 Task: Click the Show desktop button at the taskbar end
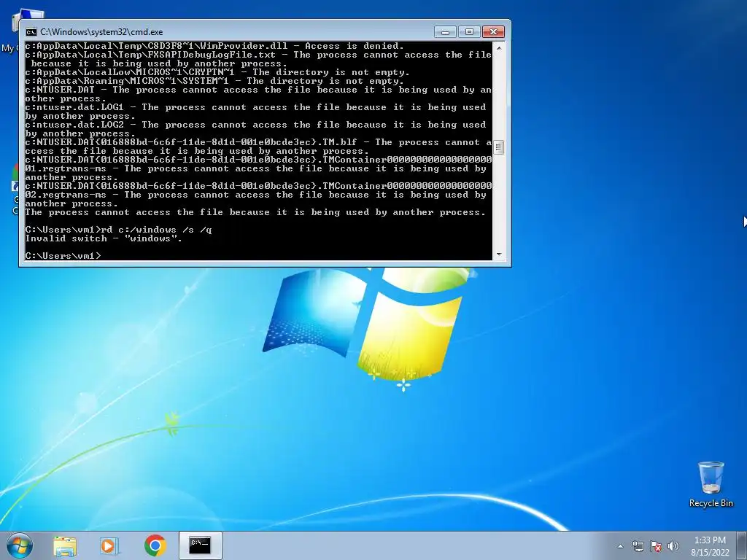coord(743,546)
